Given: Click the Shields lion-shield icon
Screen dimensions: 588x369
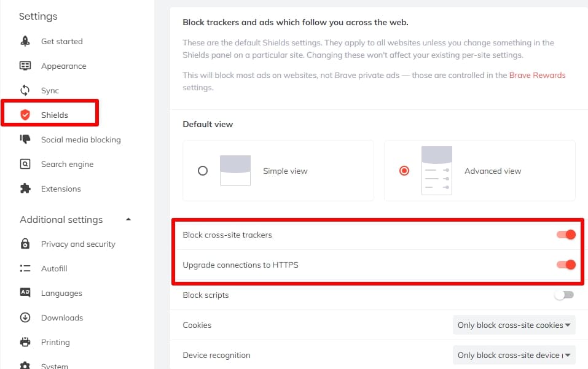Looking at the screenshot, I should pyautogui.click(x=25, y=115).
